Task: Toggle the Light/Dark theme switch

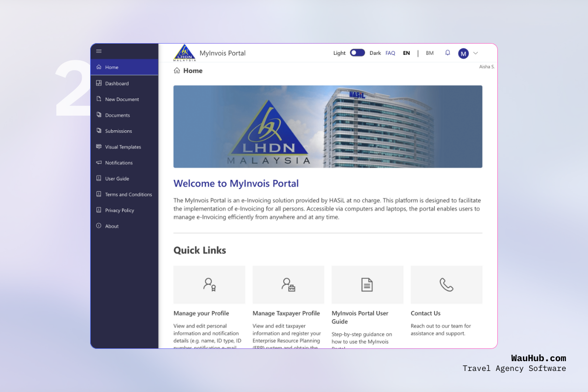Action: point(357,53)
